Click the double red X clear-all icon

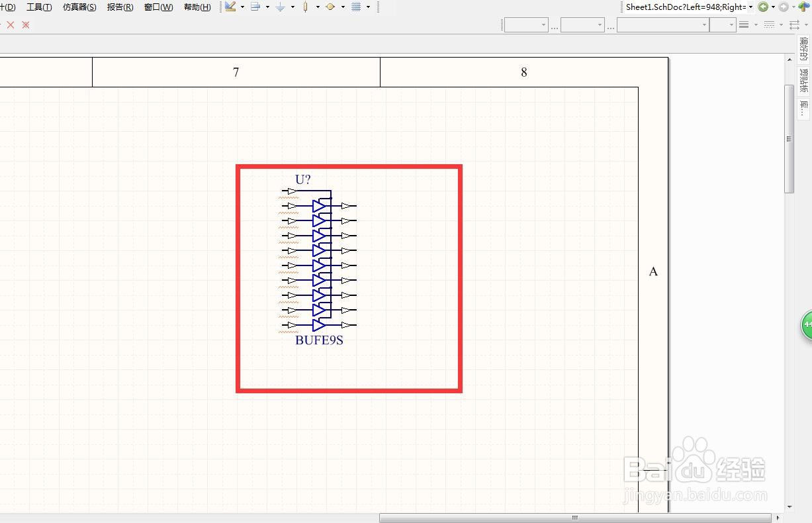26,24
